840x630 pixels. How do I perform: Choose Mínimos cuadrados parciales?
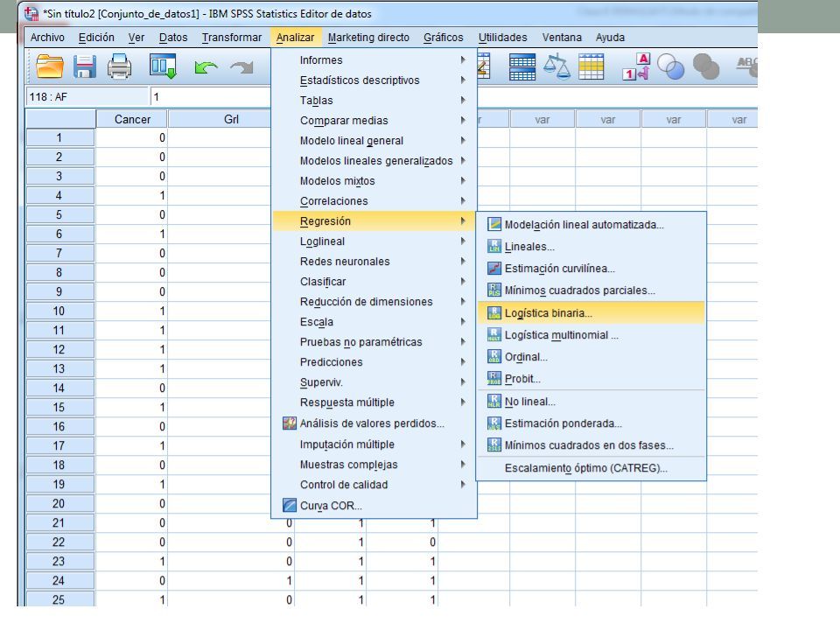pyautogui.click(x=591, y=290)
